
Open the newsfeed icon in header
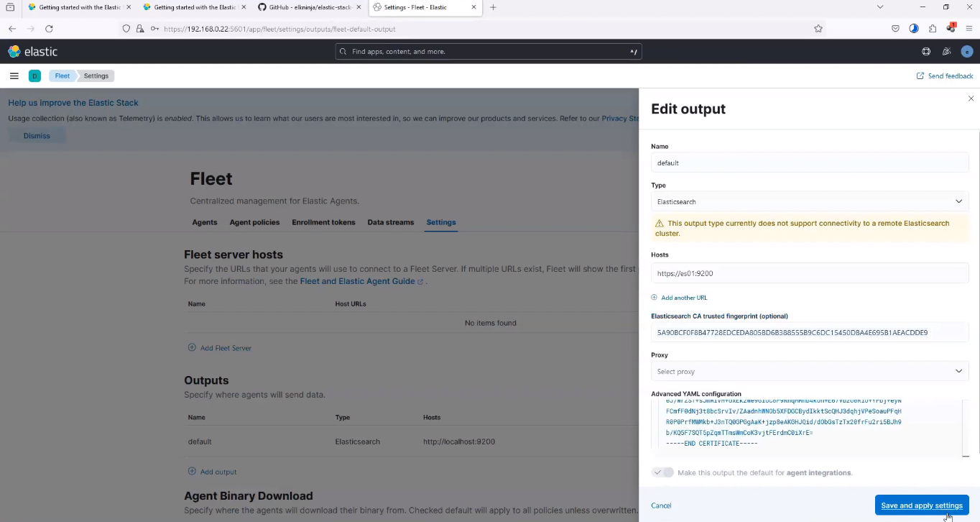pos(946,52)
